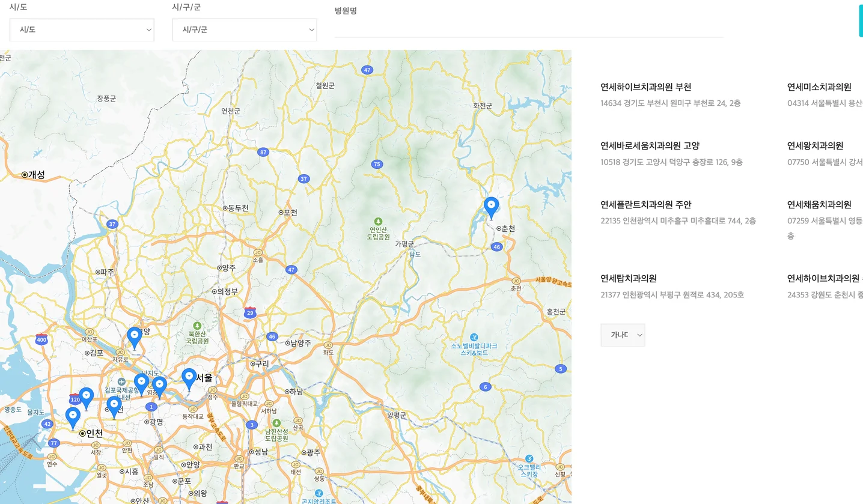Viewport: 863px width, 504px height.
Task: Click the 연천군 label on map
Action: [231, 111]
